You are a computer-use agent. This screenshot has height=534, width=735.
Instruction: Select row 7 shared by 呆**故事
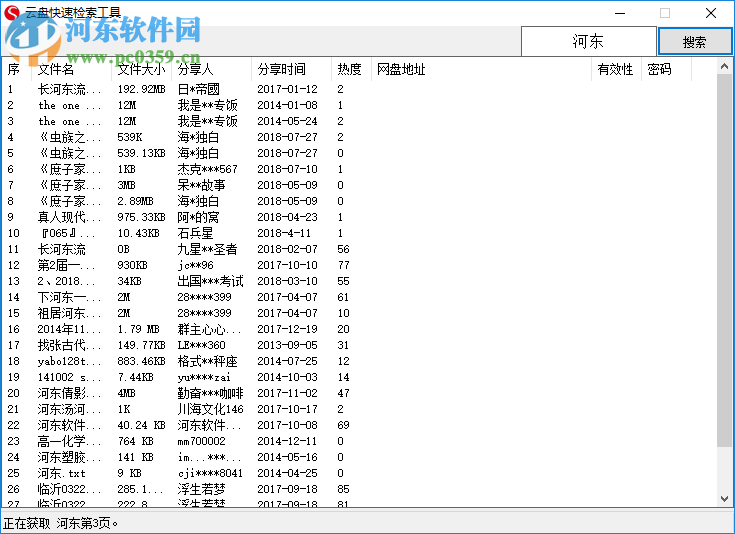tap(359, 185)
